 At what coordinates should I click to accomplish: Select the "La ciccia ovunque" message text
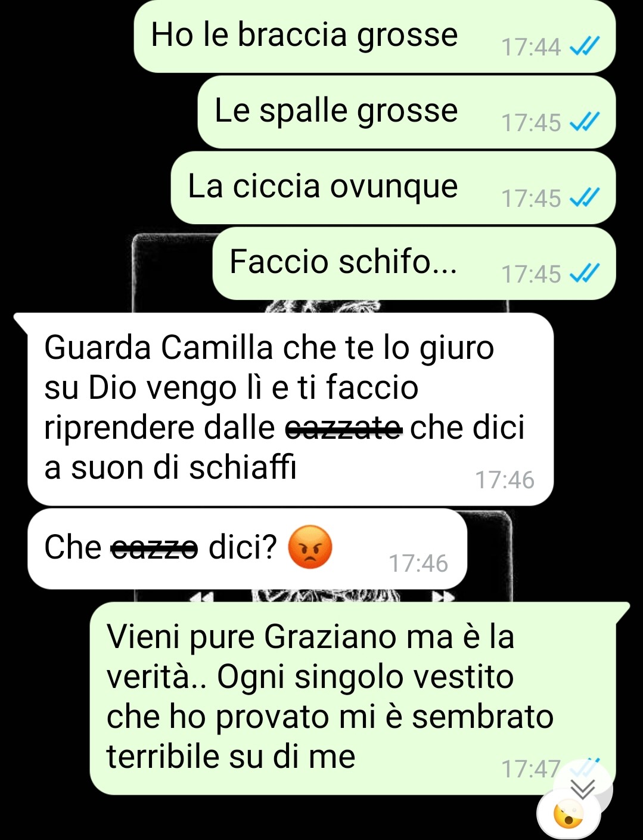pos(322,187)
